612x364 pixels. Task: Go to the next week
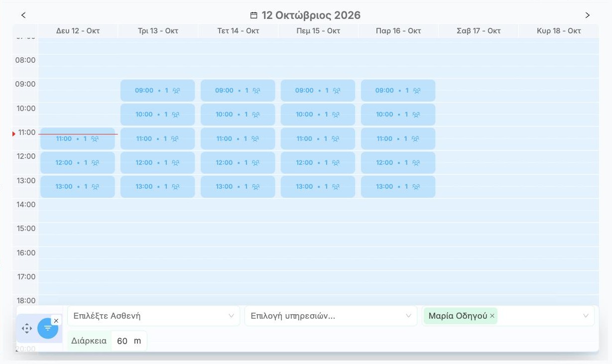tap(588, 15)
